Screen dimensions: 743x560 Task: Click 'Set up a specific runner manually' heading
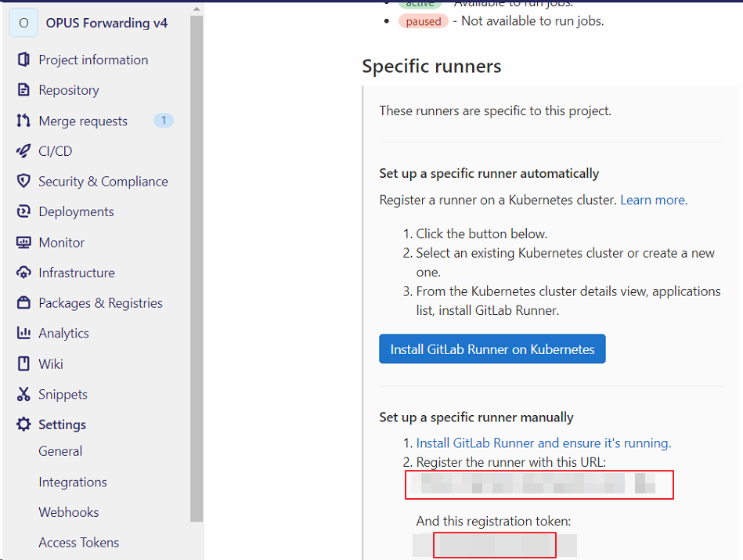pos(476,417)
